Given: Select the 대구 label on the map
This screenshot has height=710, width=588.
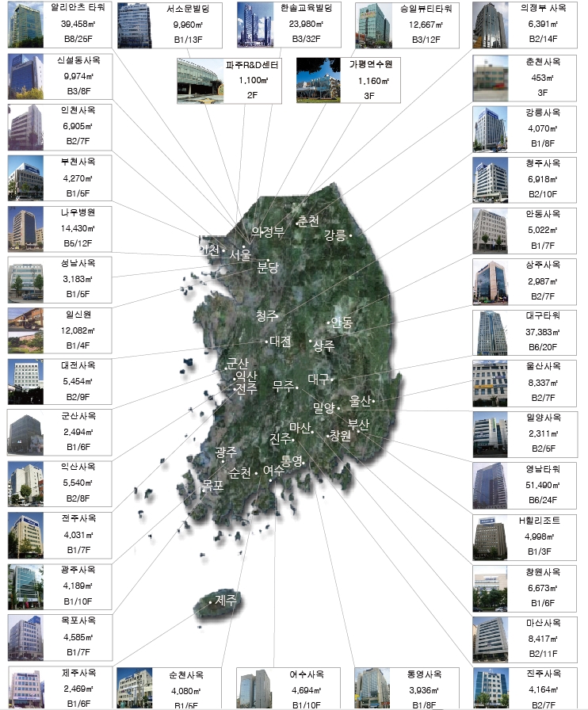Looking at the screenshot, I should point(319,379).
